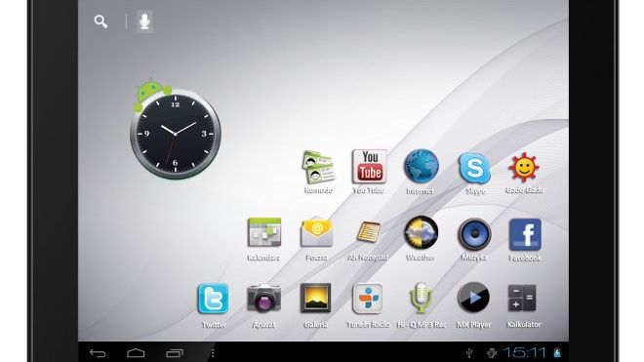Tap the Back navigation button

[x=98, y=353]
